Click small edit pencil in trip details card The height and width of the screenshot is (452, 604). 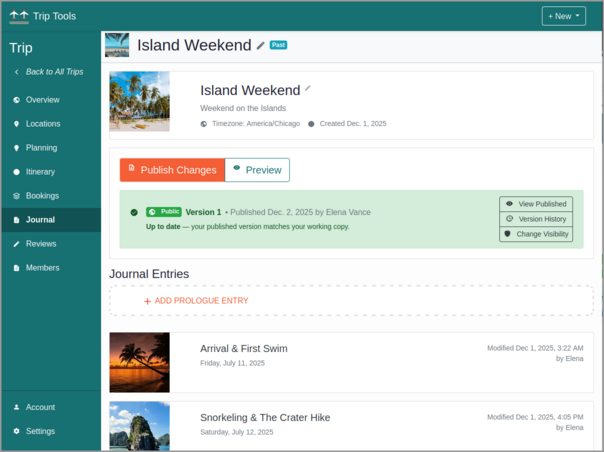pyautogui.click(x=308, y=89)
